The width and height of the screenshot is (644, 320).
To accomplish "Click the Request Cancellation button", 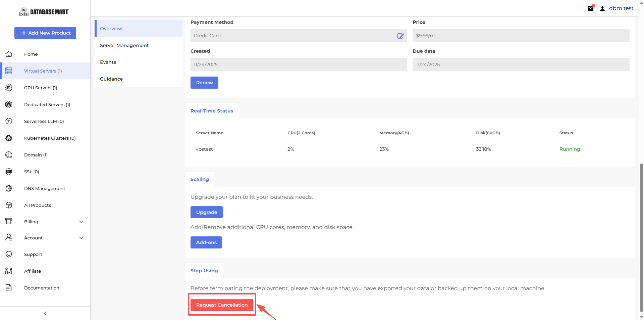I will [x=222, y=305].
